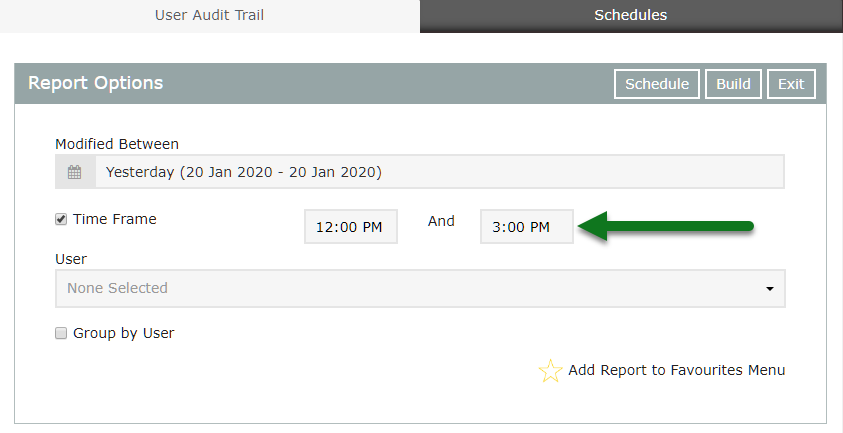
Task: Click the Report Options header title
Action: coord(95,83)
